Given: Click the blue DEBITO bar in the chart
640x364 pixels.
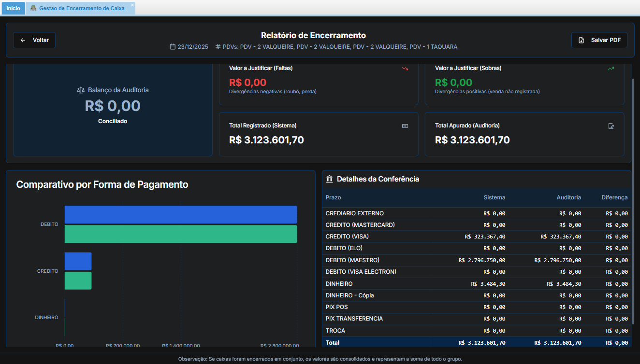Looking at the screenshot, I should tap(181, 214).
